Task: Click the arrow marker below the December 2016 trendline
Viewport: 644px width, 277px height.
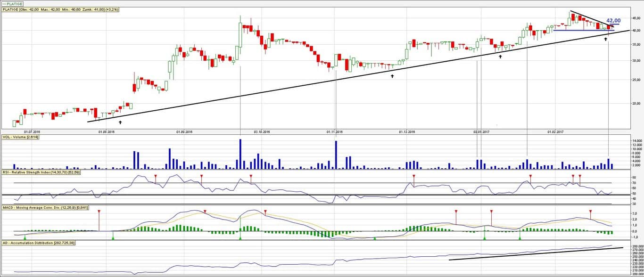Action: 392,76
